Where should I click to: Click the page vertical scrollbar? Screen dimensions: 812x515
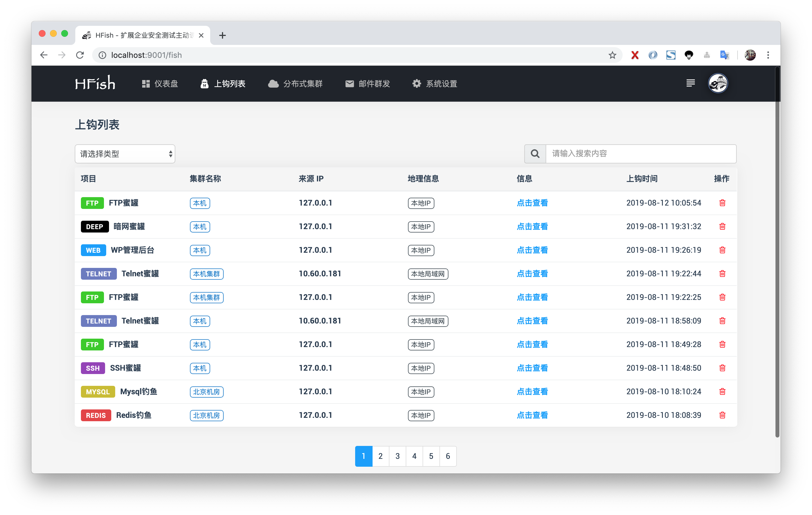[777, 253]
